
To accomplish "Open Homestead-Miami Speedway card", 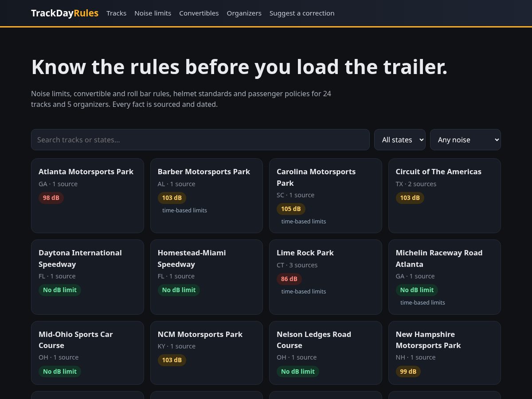I will pos(207,277).
